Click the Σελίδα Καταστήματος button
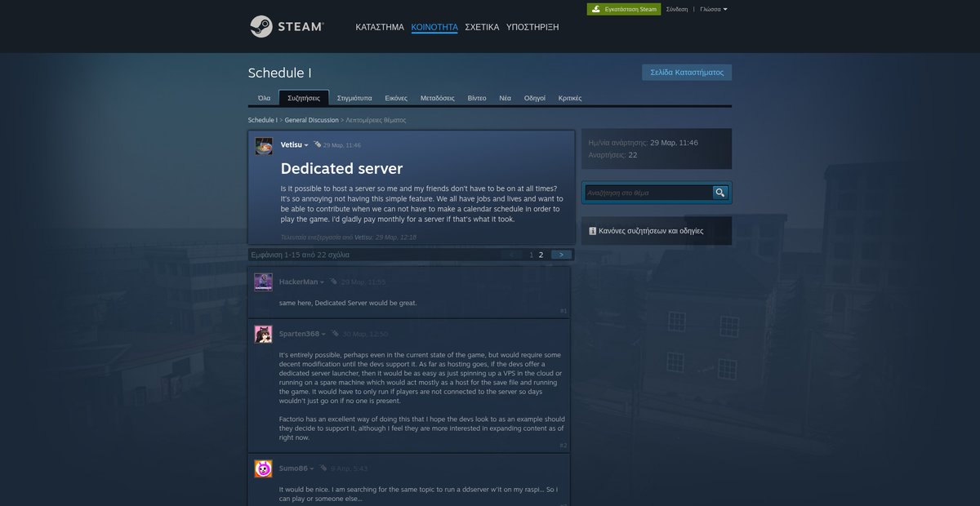The height and width of the screenshot is (506, 980). [687, 72]
